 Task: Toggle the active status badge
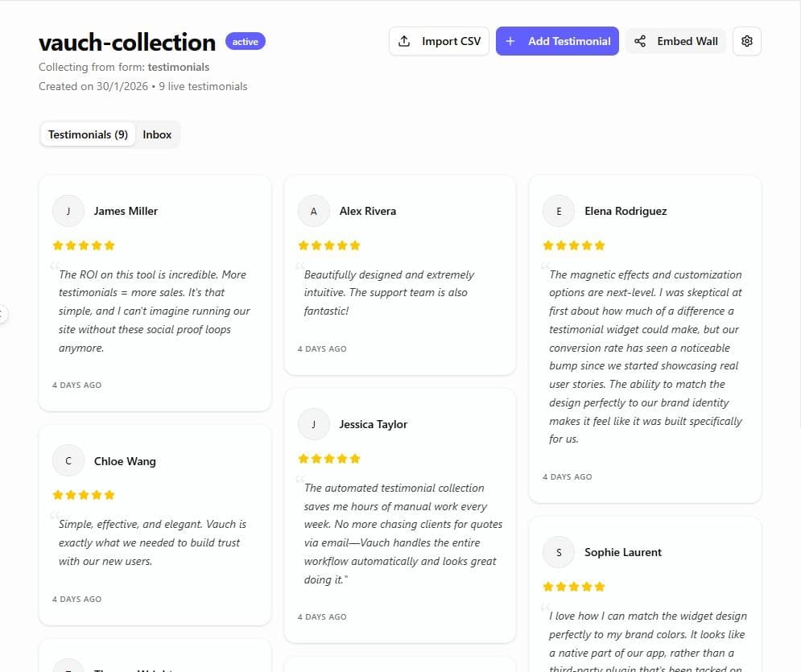coord(246,41)
